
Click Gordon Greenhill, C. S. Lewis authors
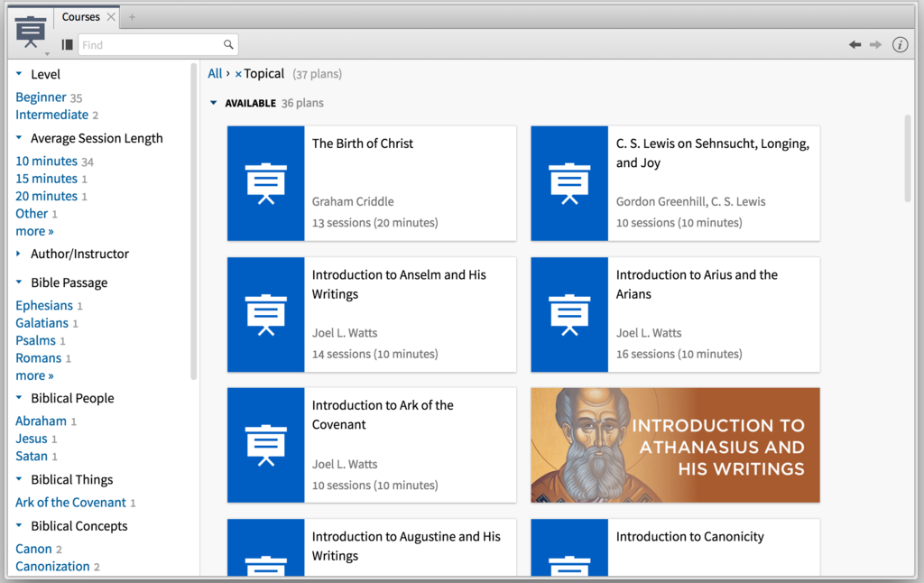pos(690,201)
